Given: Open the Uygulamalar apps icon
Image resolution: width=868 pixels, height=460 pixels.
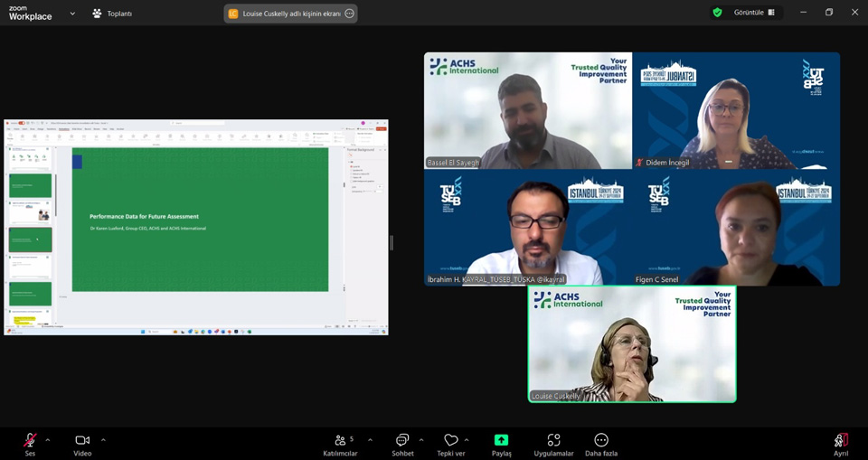Looking at the screenshot, I should tap(553, 440).
